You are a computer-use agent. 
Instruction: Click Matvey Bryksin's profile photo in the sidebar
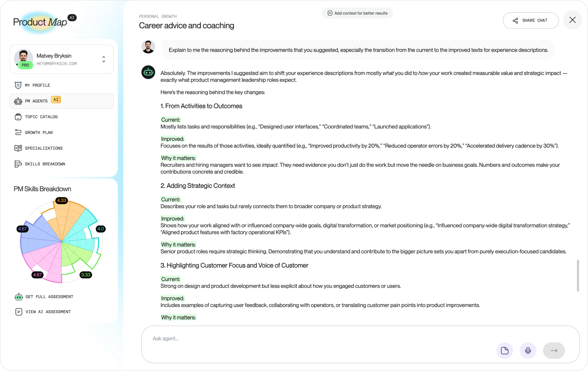click(24, 58)
